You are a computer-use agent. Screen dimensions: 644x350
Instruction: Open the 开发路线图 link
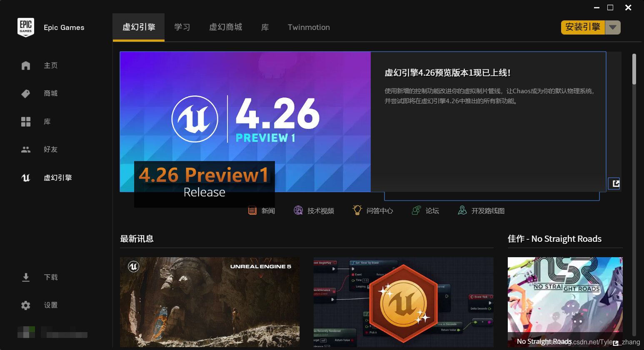[488, 211]
